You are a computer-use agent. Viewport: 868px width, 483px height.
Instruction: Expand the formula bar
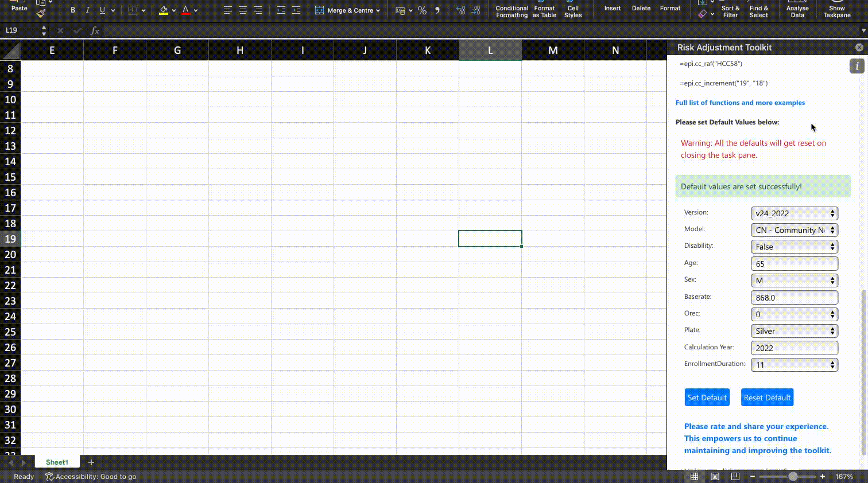click(x=863, y=30)
